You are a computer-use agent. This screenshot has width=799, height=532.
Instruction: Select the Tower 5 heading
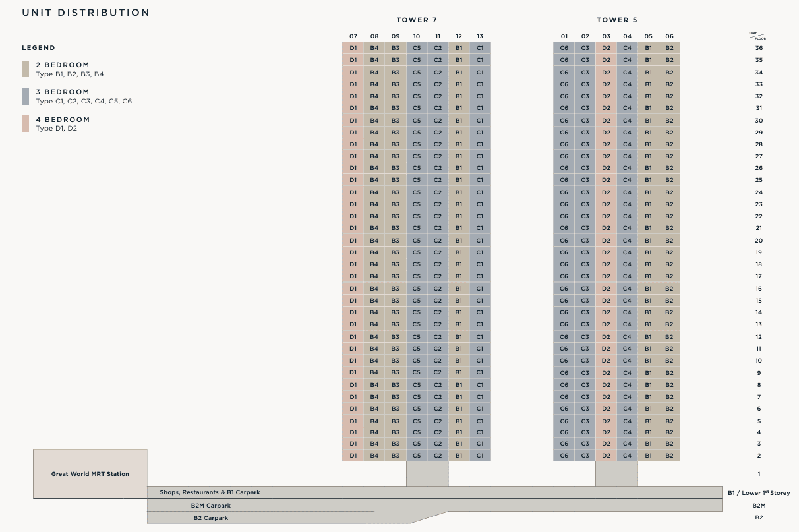tap(617, 20)
